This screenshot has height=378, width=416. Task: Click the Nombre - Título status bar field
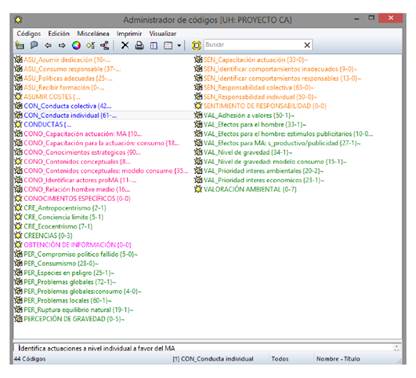[338, 359]
